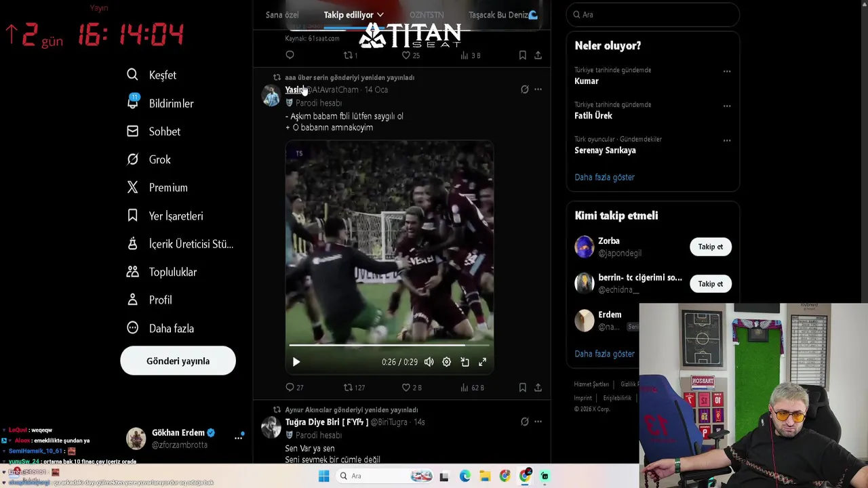868x488 pixels.
Task: Open Kaynak: 61saat.com text
Action: (x=312, y=39)
